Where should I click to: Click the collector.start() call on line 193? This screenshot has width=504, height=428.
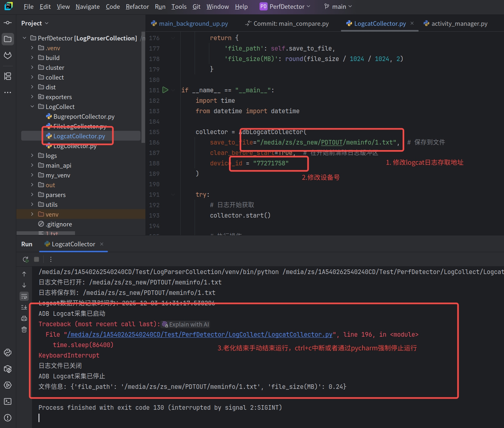click(240, 215)
